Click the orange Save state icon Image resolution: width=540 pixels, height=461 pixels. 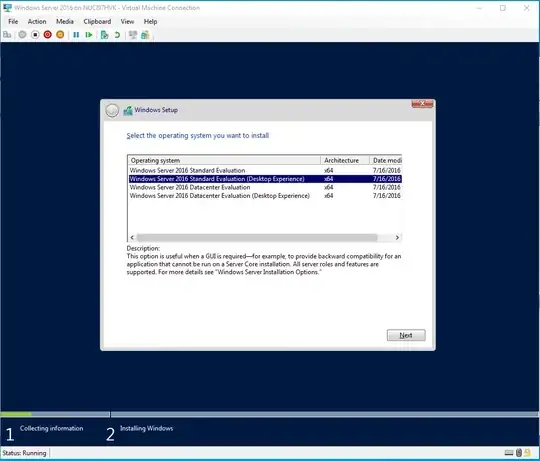click(60, 35)
